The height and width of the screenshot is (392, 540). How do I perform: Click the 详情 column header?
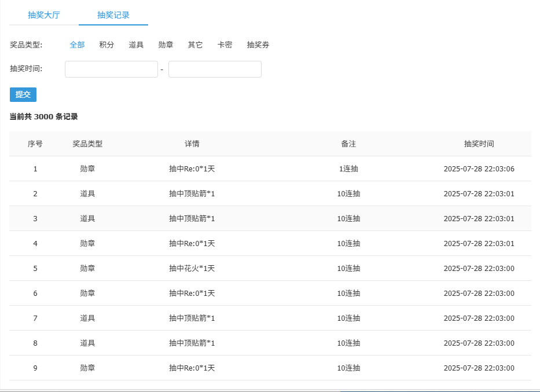tap(192, 144)
